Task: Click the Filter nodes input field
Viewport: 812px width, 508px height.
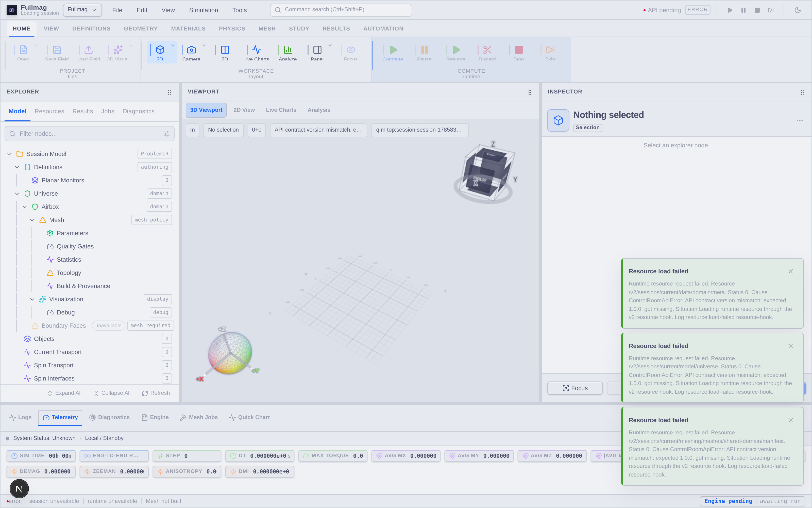Action: coord(89,134)
